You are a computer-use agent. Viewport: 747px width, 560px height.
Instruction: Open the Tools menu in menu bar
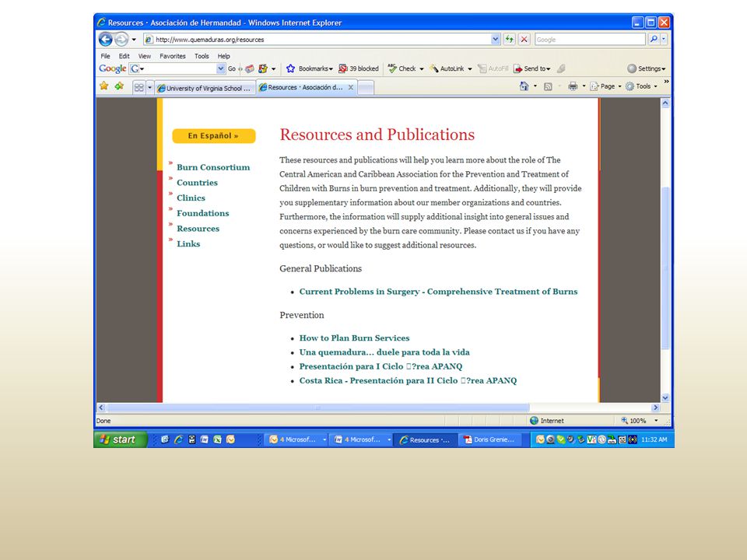(x=202, y=56)
